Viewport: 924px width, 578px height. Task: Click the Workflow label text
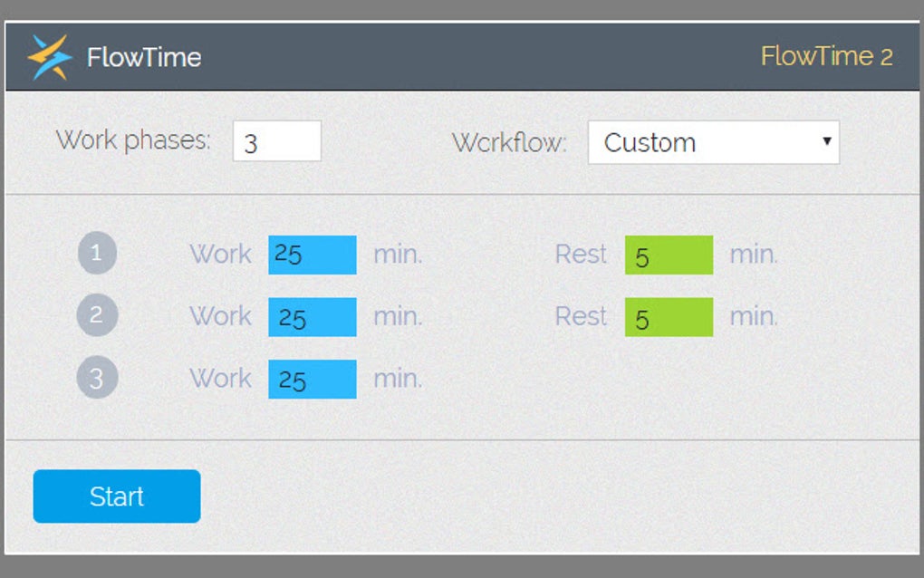[509, 142]
